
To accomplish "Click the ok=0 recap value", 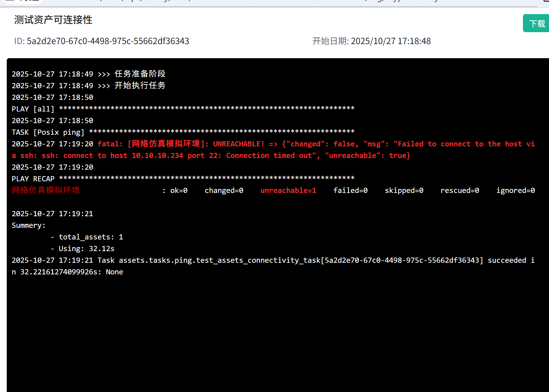I will point(179,190).
